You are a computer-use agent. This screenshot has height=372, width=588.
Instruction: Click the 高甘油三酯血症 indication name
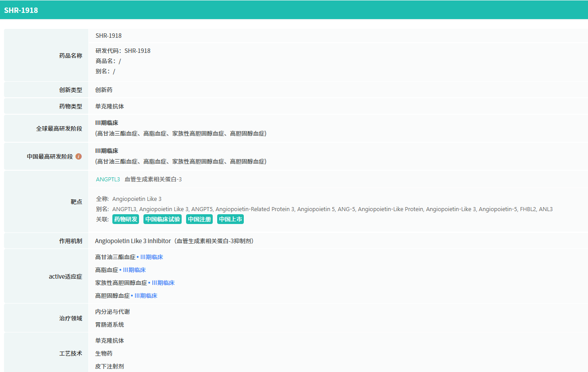tap(115, 257)
